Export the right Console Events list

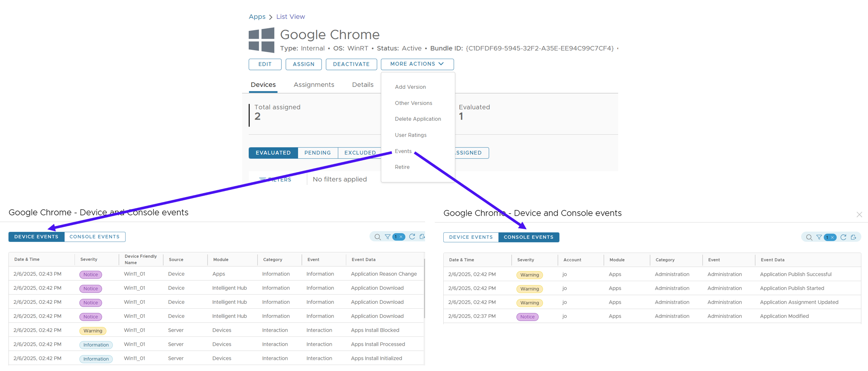coord(854,237)
